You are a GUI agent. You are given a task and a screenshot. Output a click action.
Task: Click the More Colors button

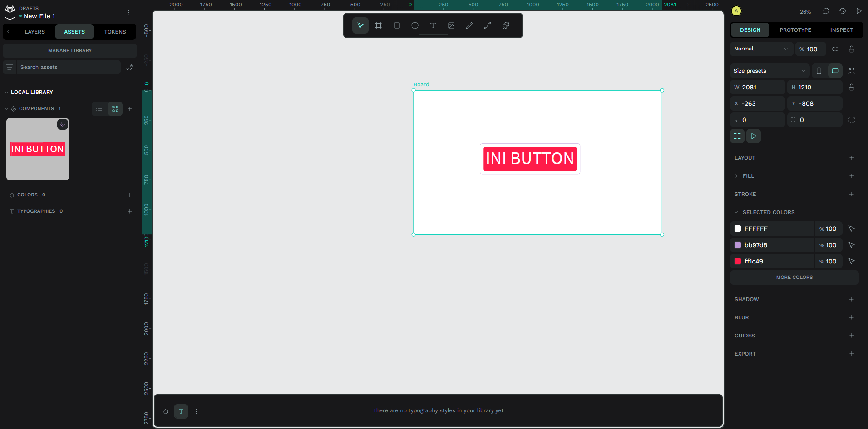[x=794, y=278]
